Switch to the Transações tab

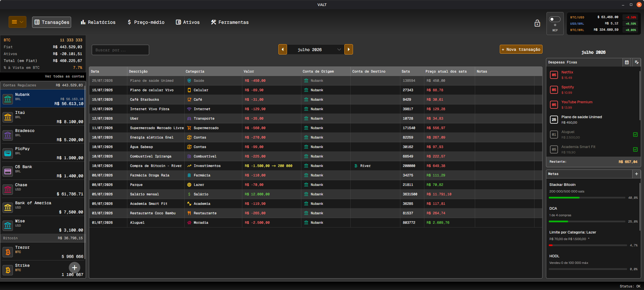coord(52,22)
